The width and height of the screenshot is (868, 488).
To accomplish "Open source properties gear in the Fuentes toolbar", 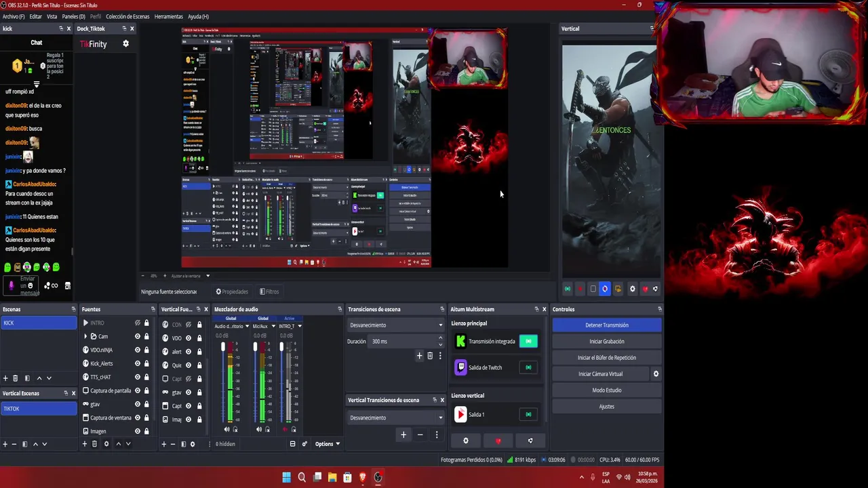I will [x=106, y=444].
